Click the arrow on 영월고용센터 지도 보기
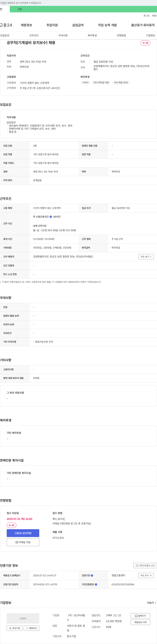Image resolution: width=157 pixels, height=644 pixels. pyautogui.click(x=151, y=576)
